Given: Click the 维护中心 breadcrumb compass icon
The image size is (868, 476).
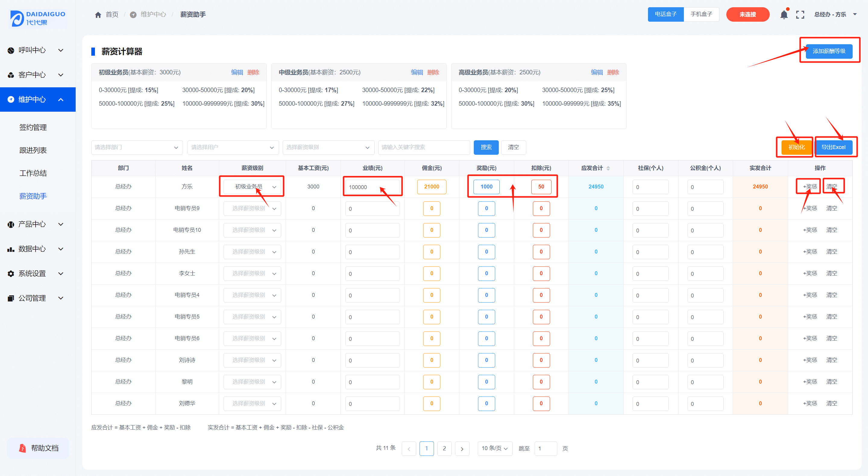Looking at the screenshot, I should (133, 15).
